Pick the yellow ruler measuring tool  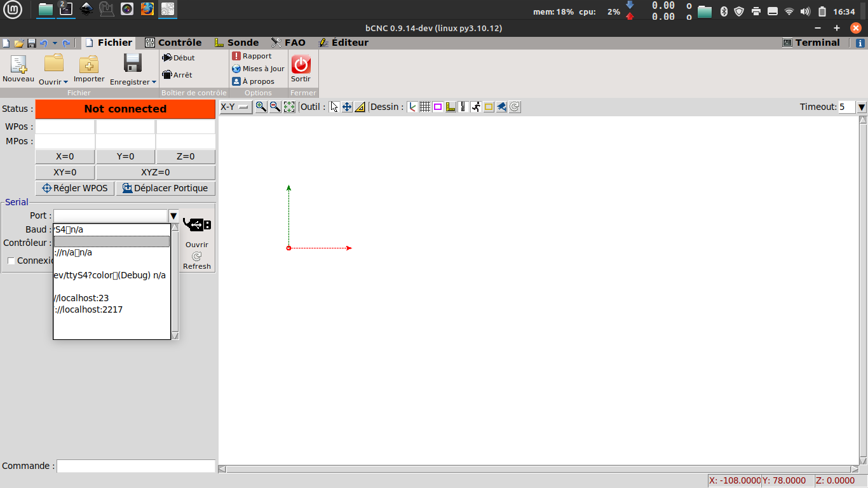360,107
